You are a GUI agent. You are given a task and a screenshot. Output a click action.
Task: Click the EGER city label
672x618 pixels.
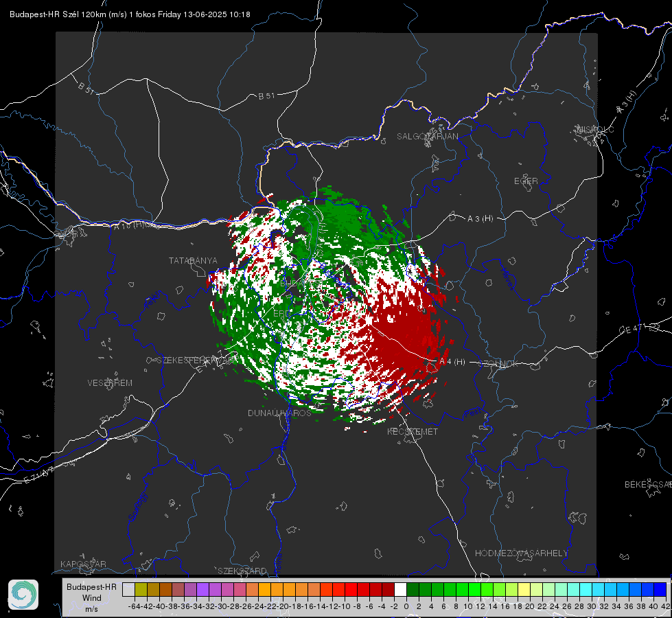(x=526, y=181)
